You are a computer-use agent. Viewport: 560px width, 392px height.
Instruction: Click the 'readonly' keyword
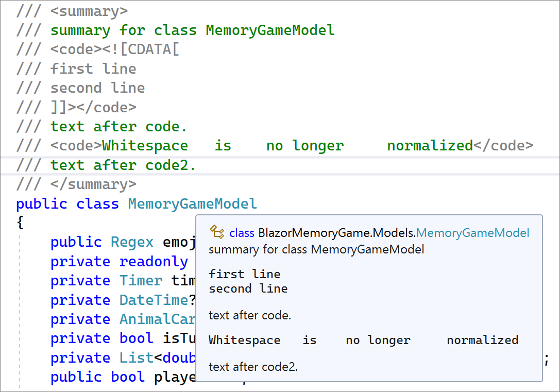[154, 262]
